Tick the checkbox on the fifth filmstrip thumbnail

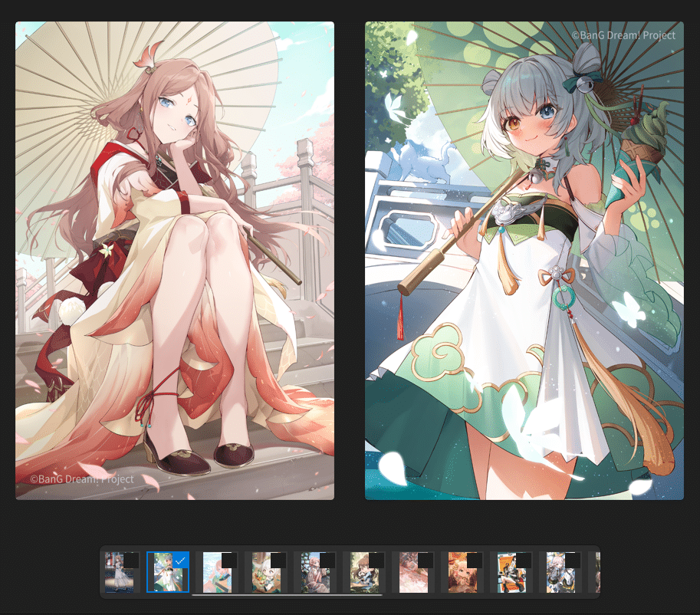coord(327,560)
